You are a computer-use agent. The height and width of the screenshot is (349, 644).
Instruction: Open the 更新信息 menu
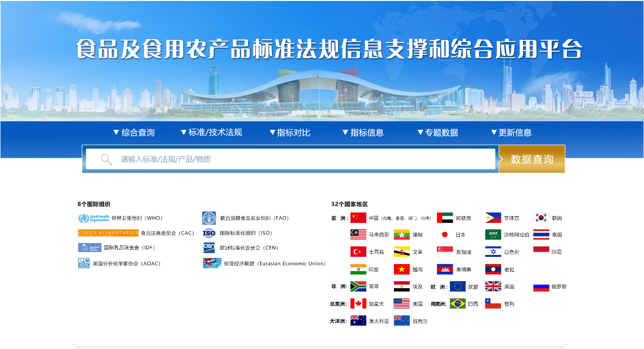point(511,133)
